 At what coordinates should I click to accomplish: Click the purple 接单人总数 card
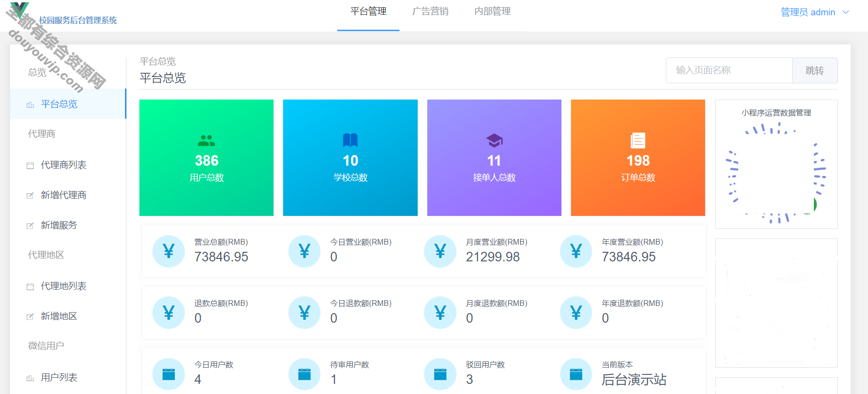pos(494,158)
